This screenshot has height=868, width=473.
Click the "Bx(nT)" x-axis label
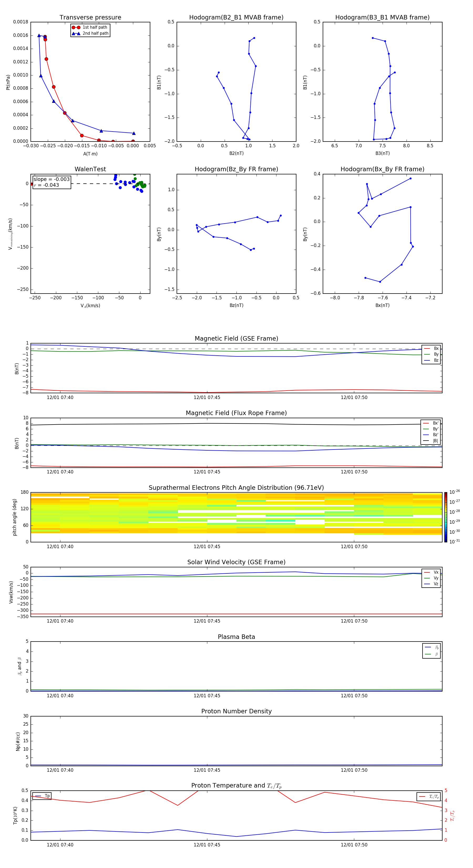pyautogui.click(x=382, y=305)
